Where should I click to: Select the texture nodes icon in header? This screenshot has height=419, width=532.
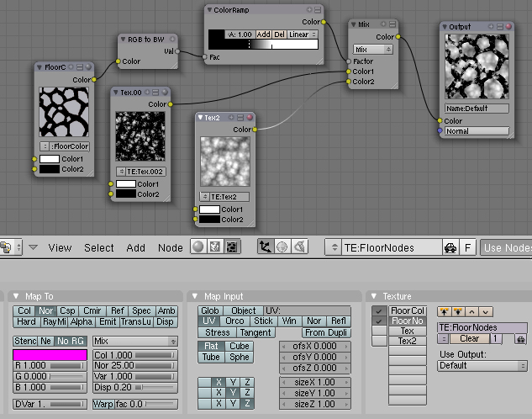click(x=232, y=247)
